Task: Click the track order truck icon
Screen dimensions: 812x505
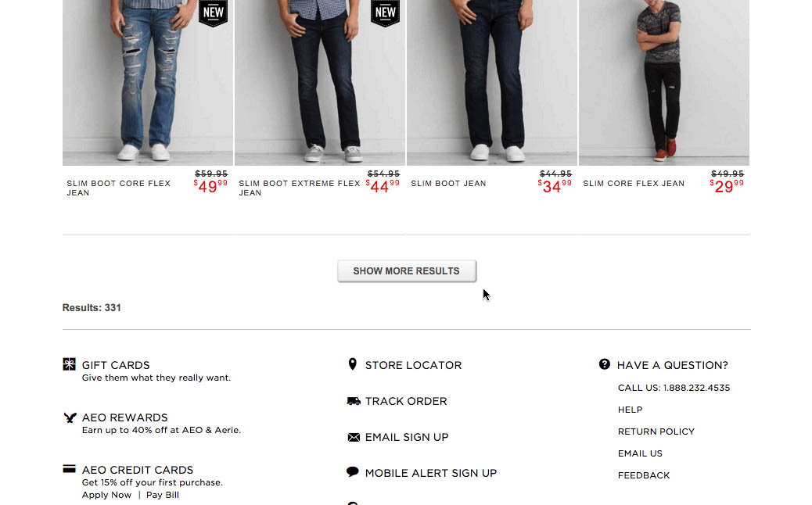Action: click(x=354, y=401)
